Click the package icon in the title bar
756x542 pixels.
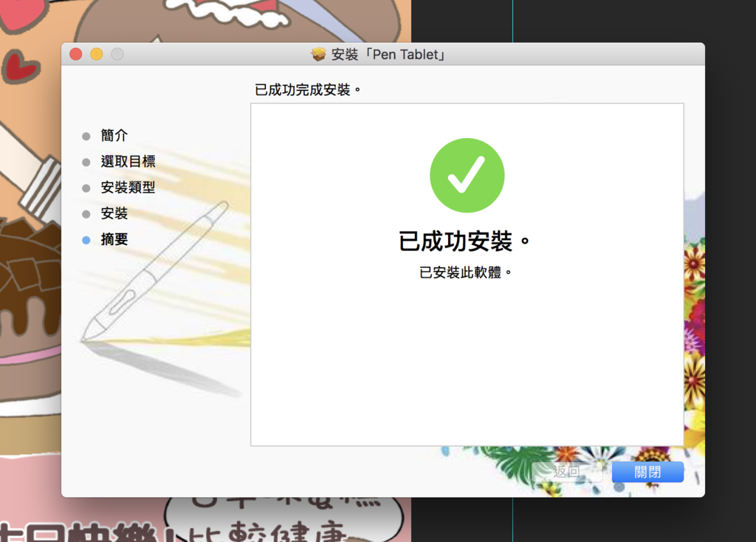pos(317,53)
